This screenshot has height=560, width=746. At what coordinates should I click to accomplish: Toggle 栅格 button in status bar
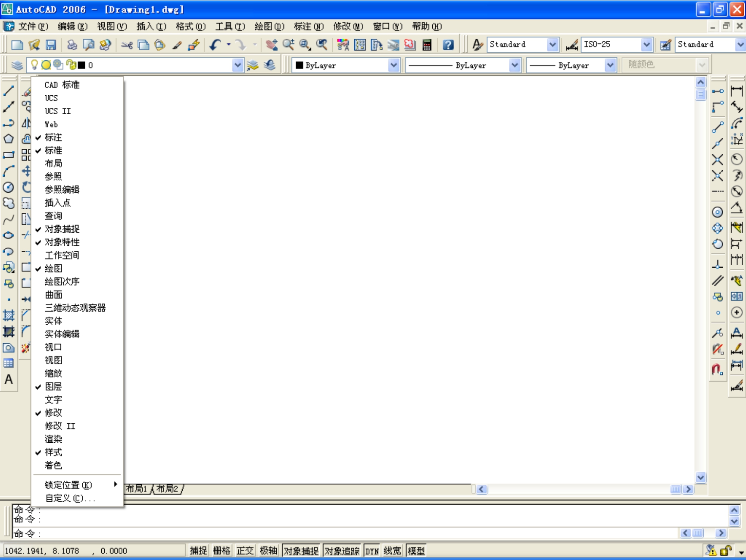pos(222,551)
